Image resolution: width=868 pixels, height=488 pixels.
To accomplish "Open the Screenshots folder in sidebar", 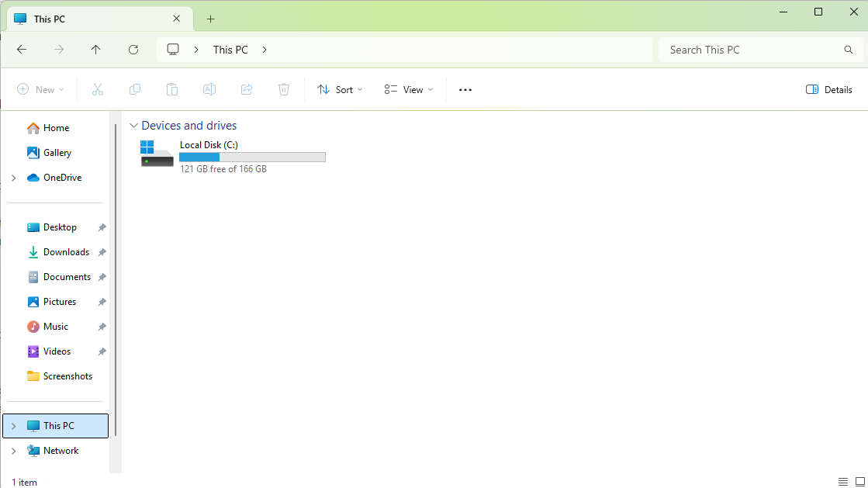I will pyautogui.click(x=67, y=376).
